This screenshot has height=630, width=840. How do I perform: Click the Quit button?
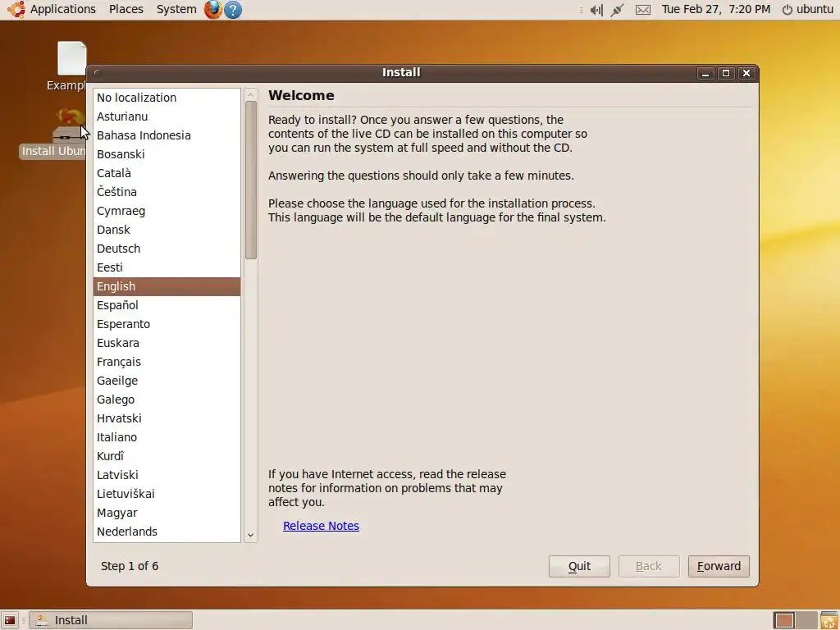579,566
